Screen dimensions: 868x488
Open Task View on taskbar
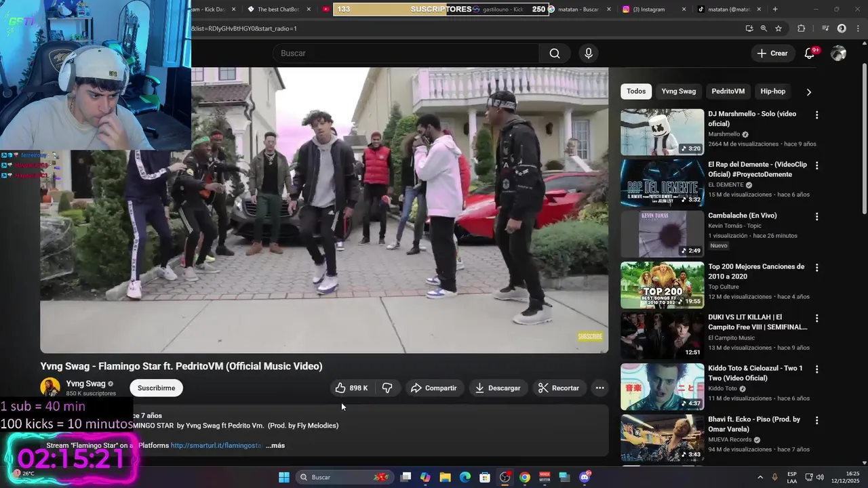coord(406,477)
